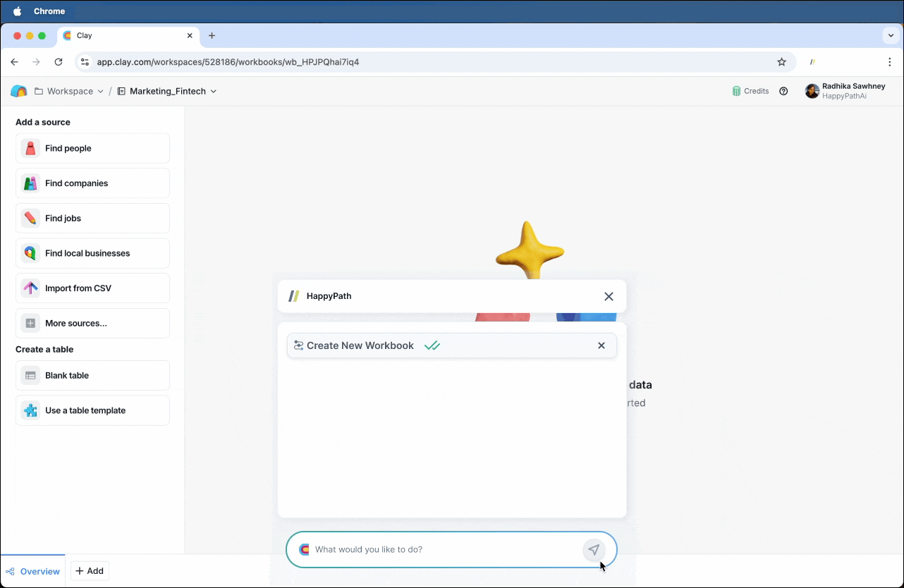Click the Find people source icon
Viewport: 904px width, 588px height.
point(30,148)
